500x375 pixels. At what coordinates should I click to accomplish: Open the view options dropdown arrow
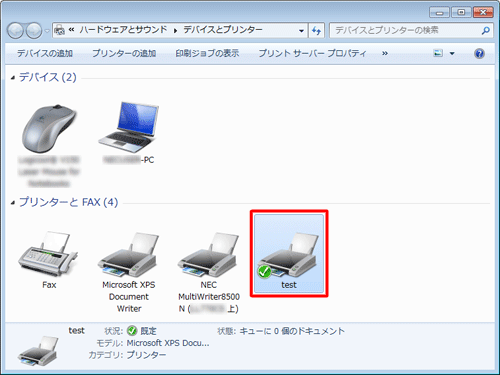452,53
